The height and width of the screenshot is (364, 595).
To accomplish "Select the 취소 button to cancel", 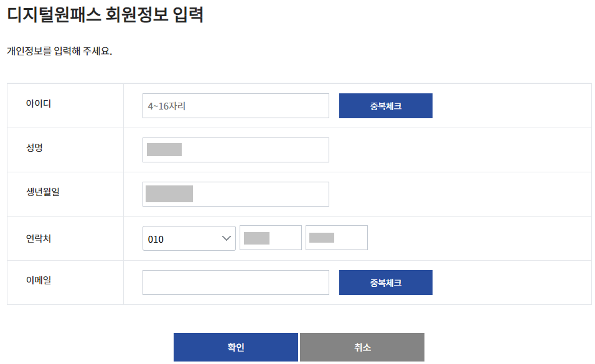I will [x=362, y=347].
